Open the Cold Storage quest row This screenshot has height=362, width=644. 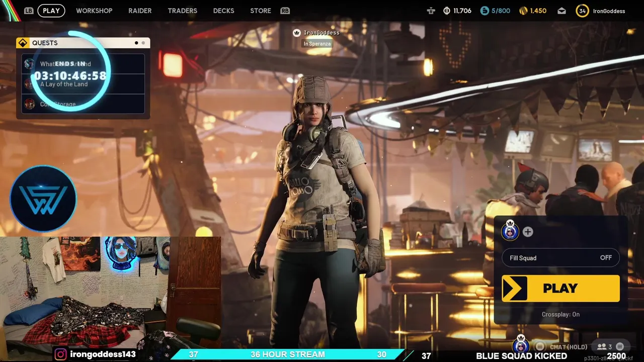(x=84, y=104)
